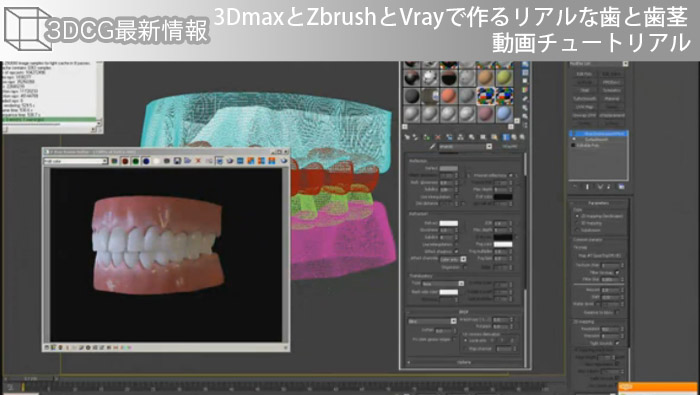Image resolution: width=700 pixels, height=395 pixels.
Task: Click Configure Modifier Sets icon below the stack
Action: [x=621, y=187]
